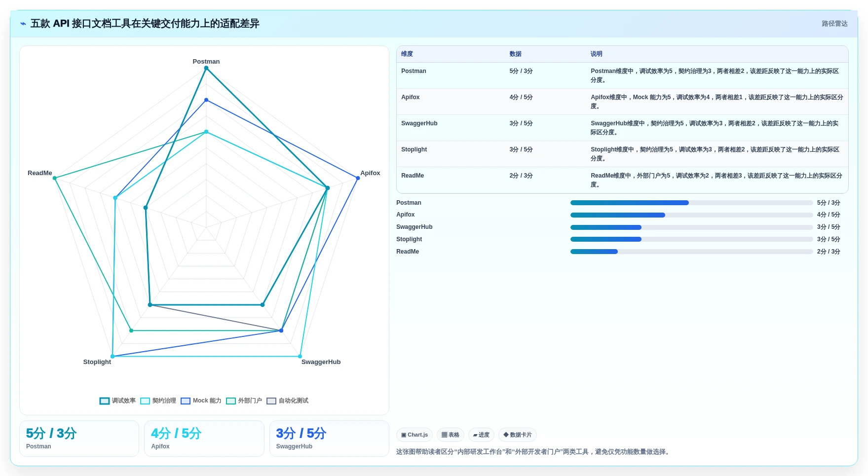Click the 路径雷达 label

[x=834, y=24]
